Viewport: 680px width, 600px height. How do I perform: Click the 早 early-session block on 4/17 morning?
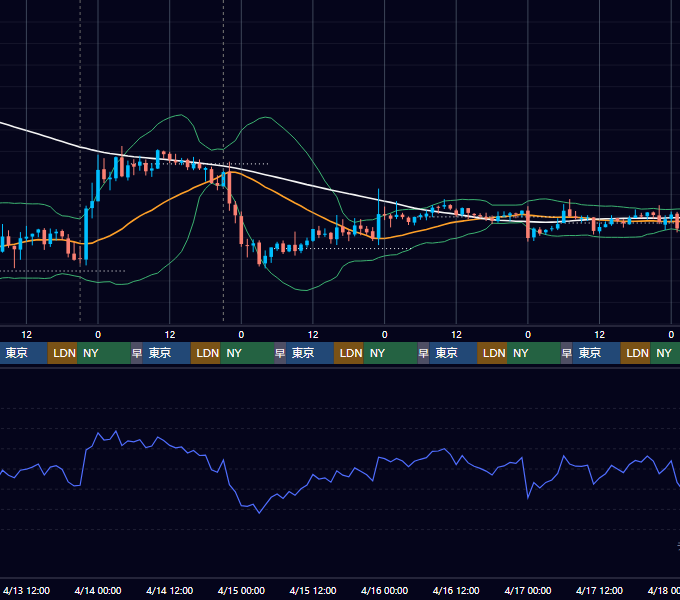tap(566, 353)
